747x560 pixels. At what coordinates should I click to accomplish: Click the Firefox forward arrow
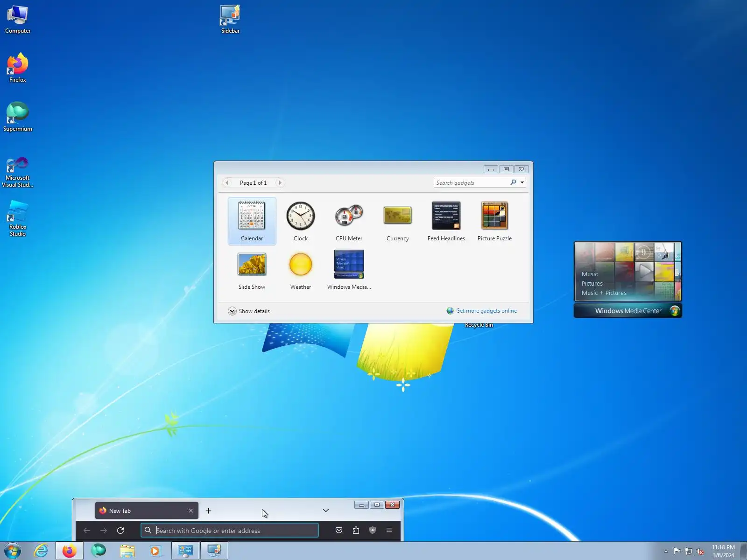point(104,531)
